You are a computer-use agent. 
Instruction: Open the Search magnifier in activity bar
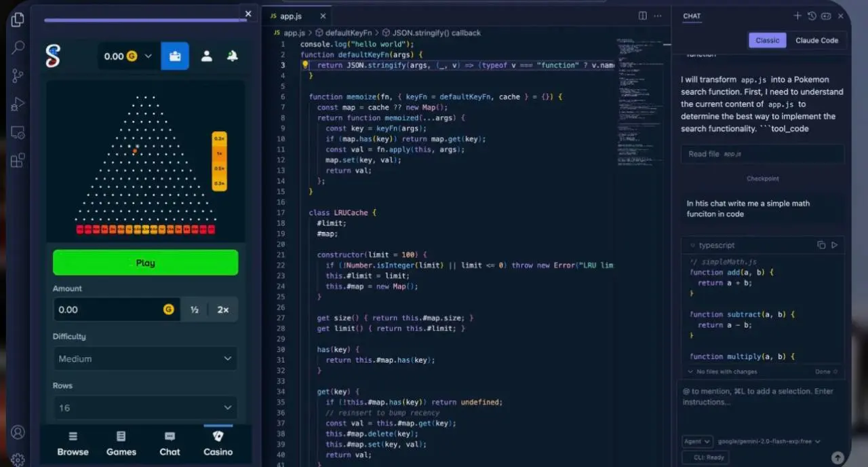click(18, 48)
